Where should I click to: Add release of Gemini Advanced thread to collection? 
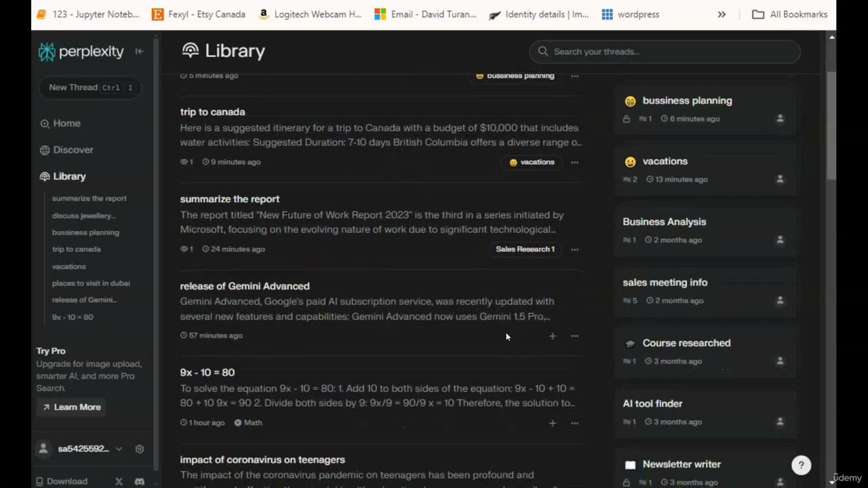(x=553, y=336)
